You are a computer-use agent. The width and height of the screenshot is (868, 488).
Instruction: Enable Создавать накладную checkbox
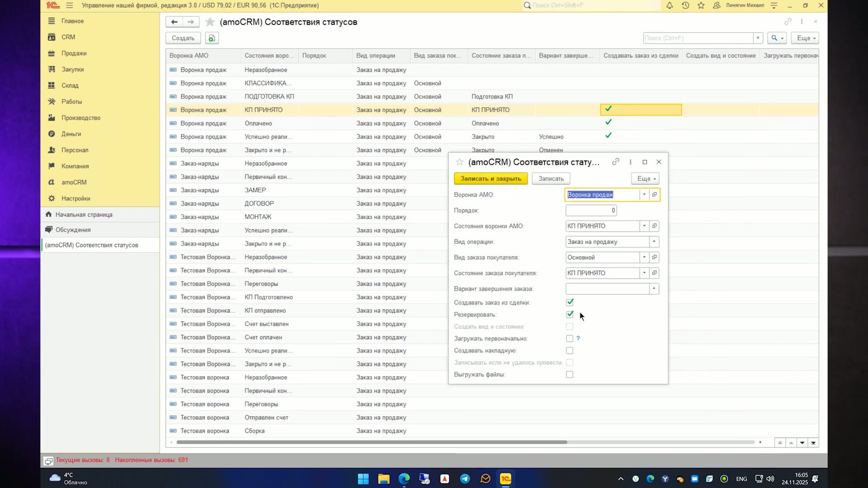(570, 351)
